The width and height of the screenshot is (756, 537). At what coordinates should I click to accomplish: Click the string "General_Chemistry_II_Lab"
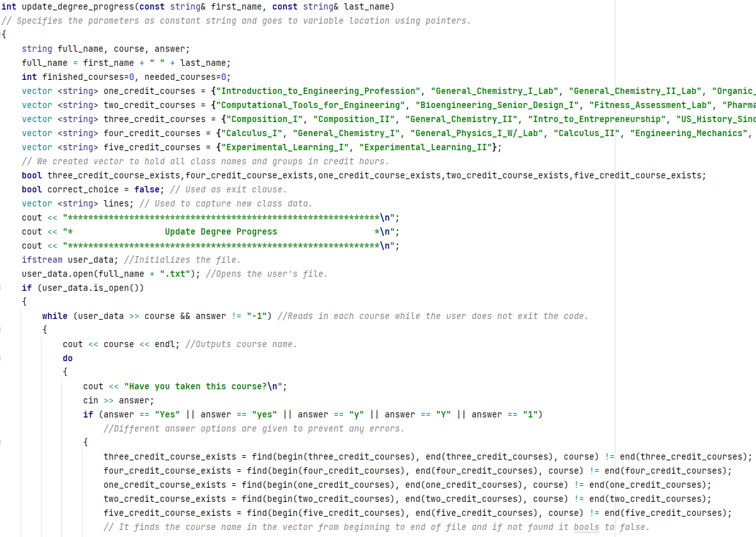(x=635, y=91)
